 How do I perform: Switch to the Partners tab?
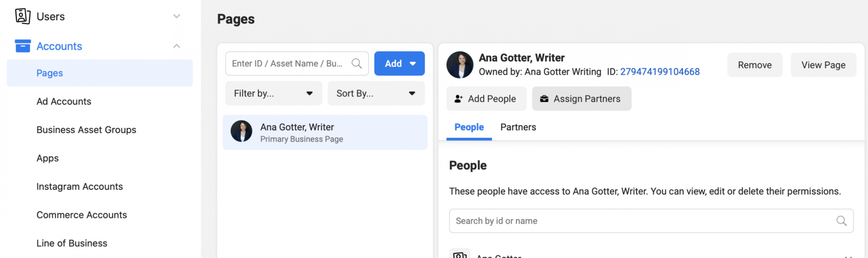pyautogui.click(x=518, y=127)
